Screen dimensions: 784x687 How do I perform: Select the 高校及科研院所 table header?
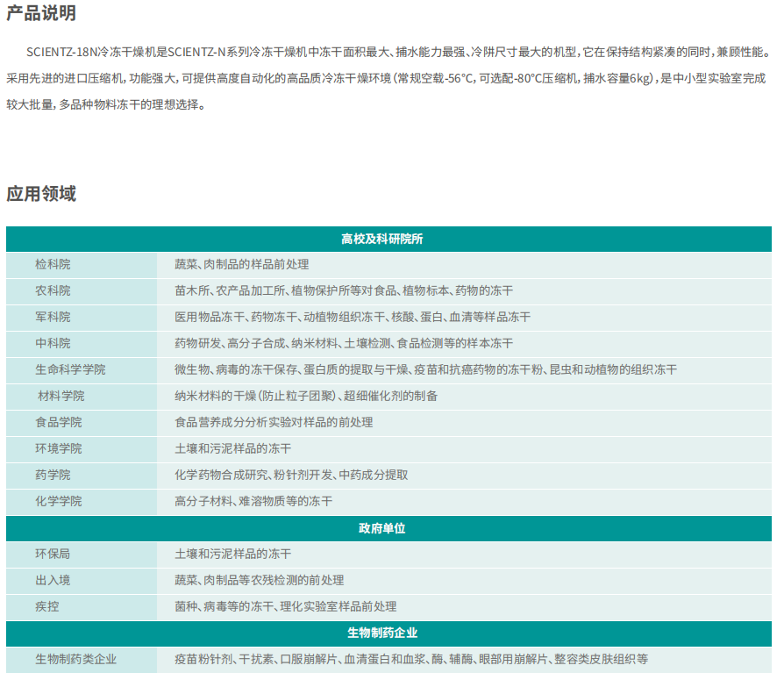pyautogui.click(x=388, y=239)
